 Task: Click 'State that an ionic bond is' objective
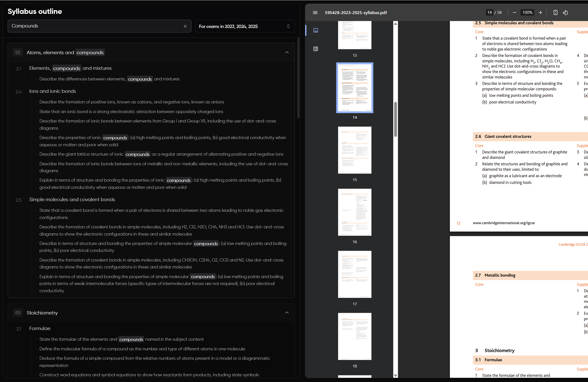click(131, 112)
